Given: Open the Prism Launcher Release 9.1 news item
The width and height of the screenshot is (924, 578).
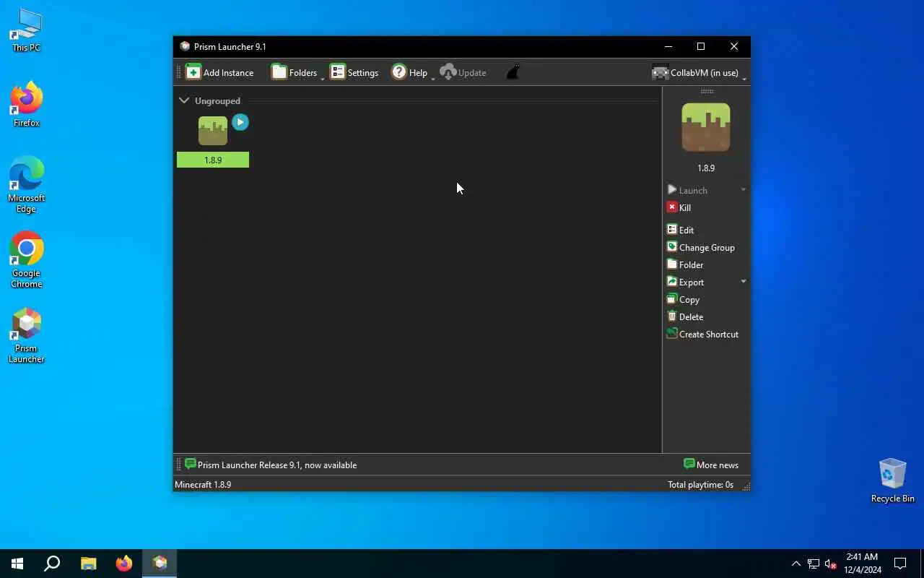Looking at the screenshot, I should pyautogui.click(x=271, y=465).
